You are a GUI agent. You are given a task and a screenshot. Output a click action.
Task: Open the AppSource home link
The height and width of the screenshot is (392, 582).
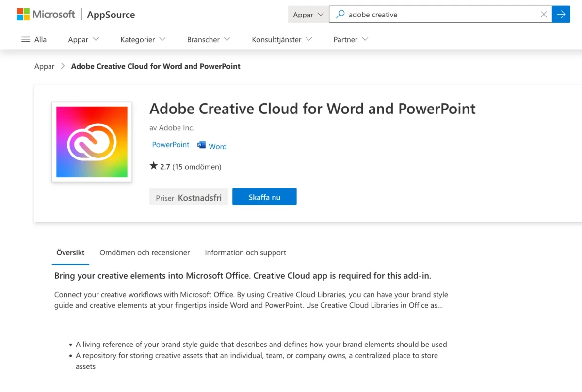[x=111, y=15]
